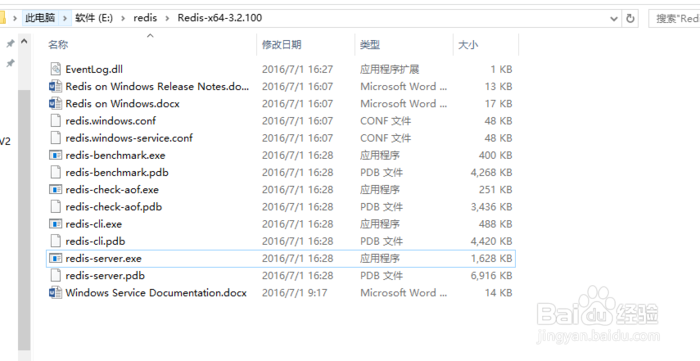
Task: Click the redis-server.pdb file icon
Action: (55, 275)
